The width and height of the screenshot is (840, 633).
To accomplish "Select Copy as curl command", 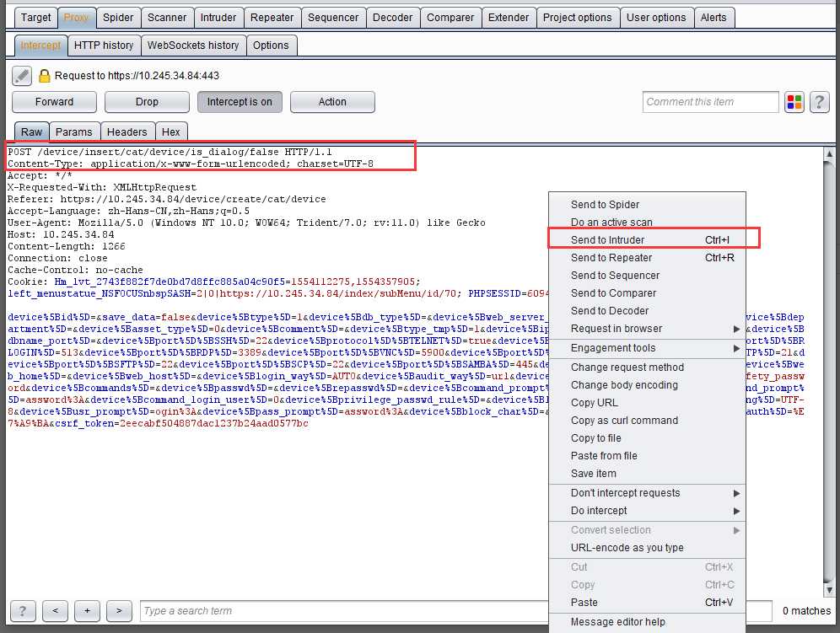I will [x=647, y=421].
